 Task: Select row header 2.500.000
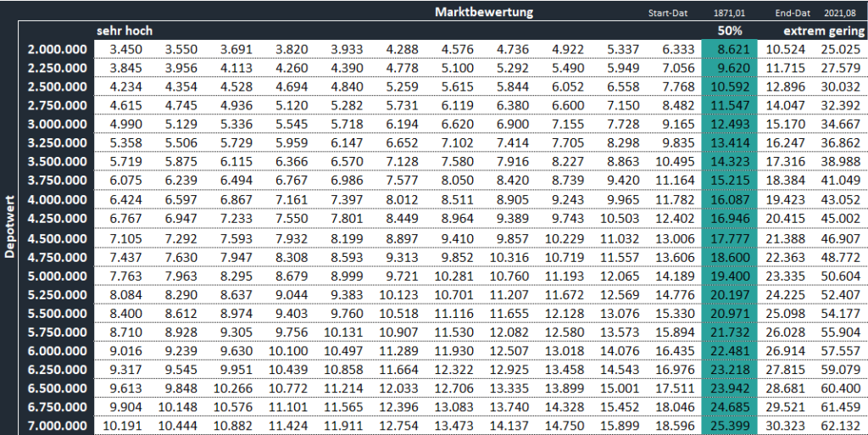pyautogui.click(x=58, y=86)
